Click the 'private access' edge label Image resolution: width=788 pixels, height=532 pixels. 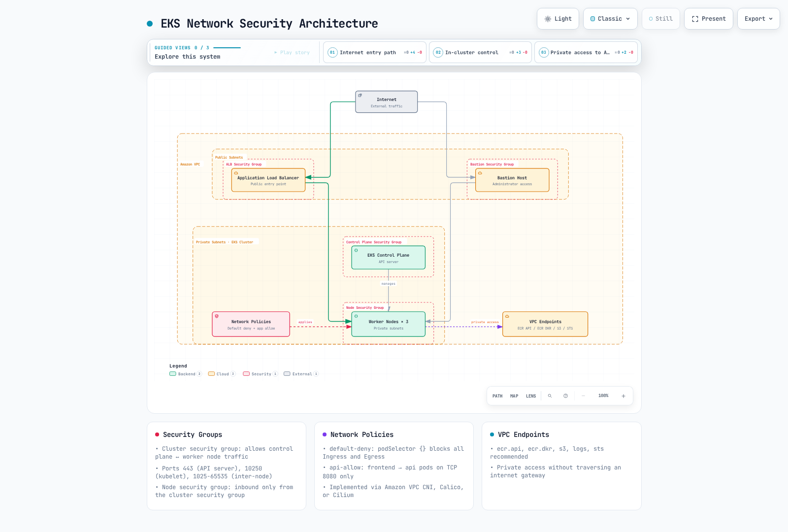pos(485,322)
